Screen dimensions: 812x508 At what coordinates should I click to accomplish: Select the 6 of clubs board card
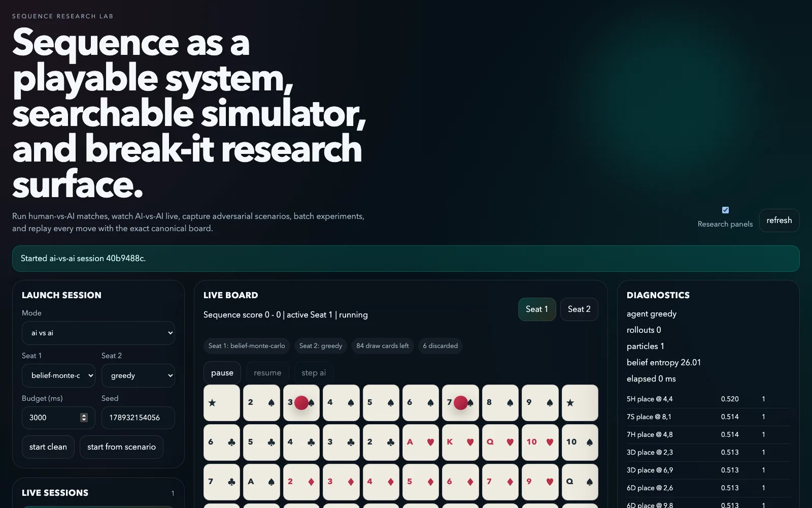coord(222,442)
